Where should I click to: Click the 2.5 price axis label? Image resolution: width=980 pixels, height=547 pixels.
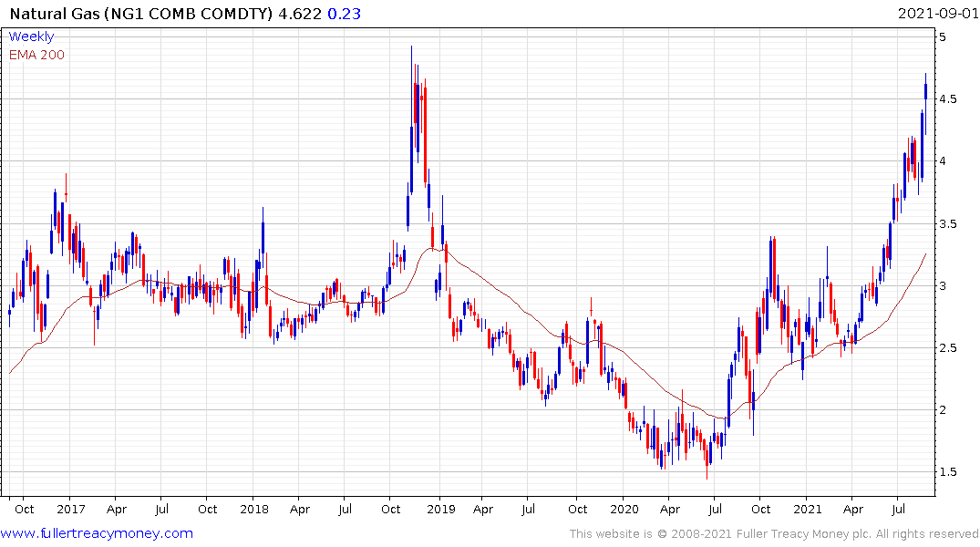(947, 347)
